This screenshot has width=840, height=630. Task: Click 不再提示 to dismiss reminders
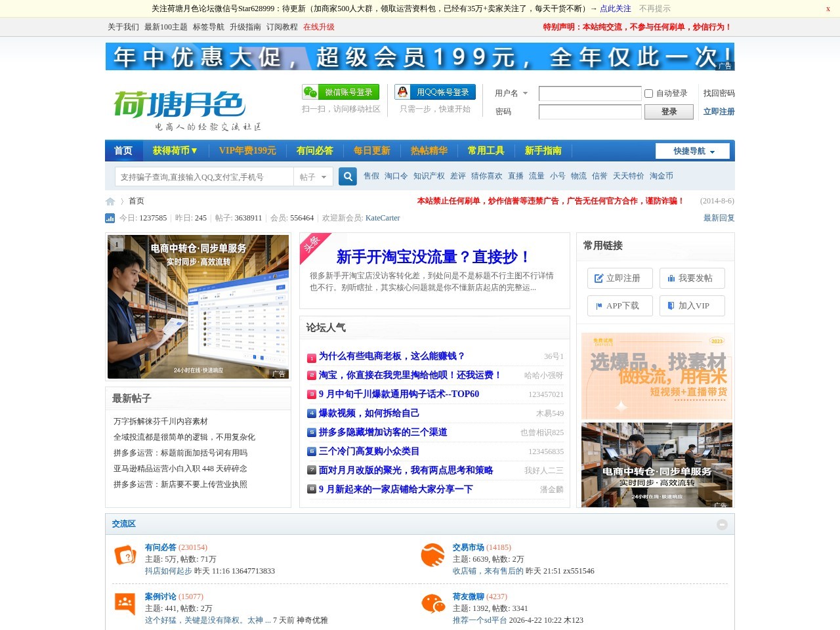coord(655,9)
